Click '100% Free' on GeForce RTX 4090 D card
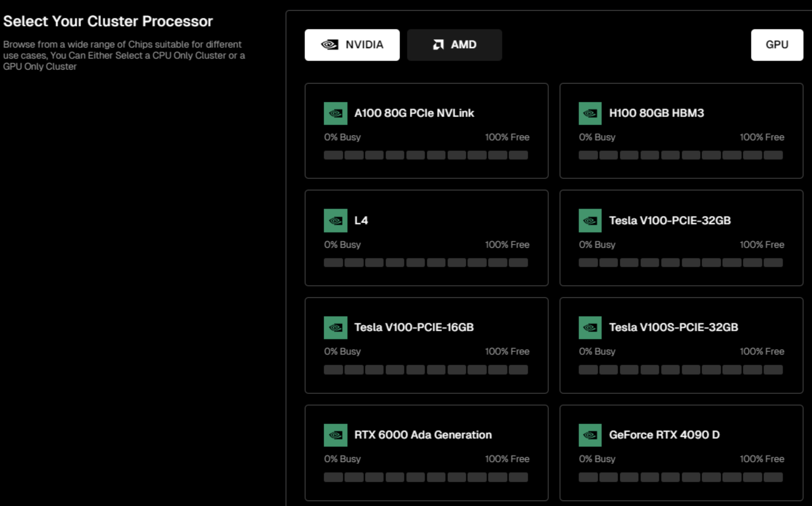Image resolution: width=812 pixels, height=506 pixels. point(762,459)
